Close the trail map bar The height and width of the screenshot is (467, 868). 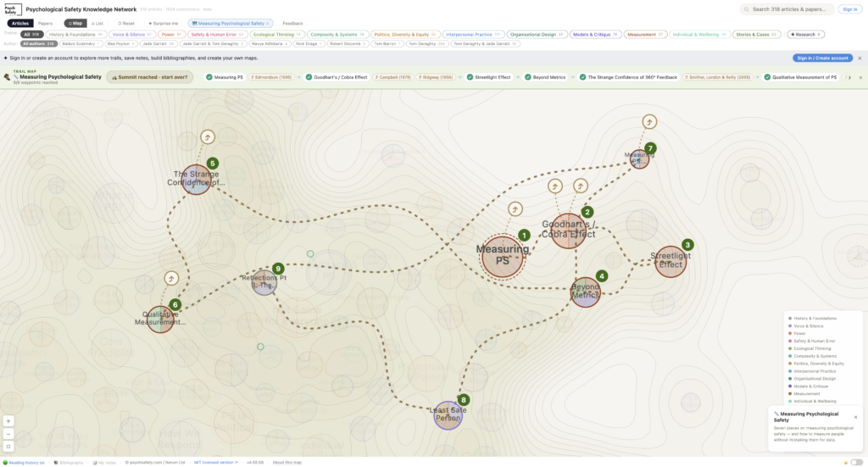pos(861,77)
